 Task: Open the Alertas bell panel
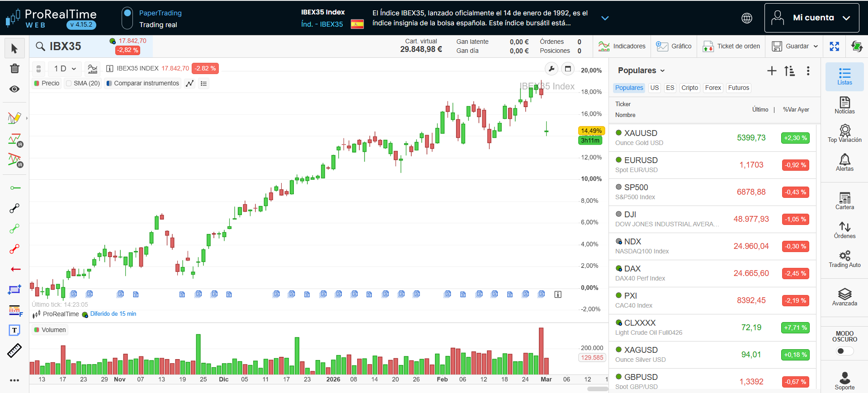tap(844, 162)
